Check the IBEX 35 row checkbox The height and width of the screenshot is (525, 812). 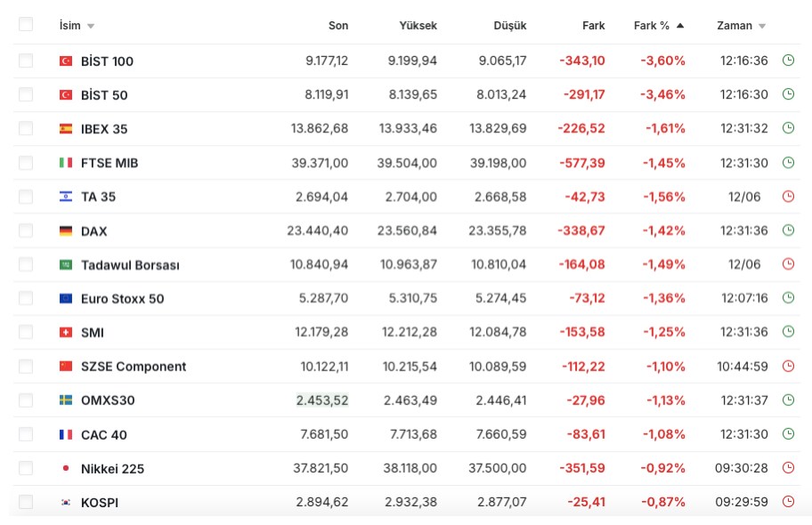pos(25,128)
